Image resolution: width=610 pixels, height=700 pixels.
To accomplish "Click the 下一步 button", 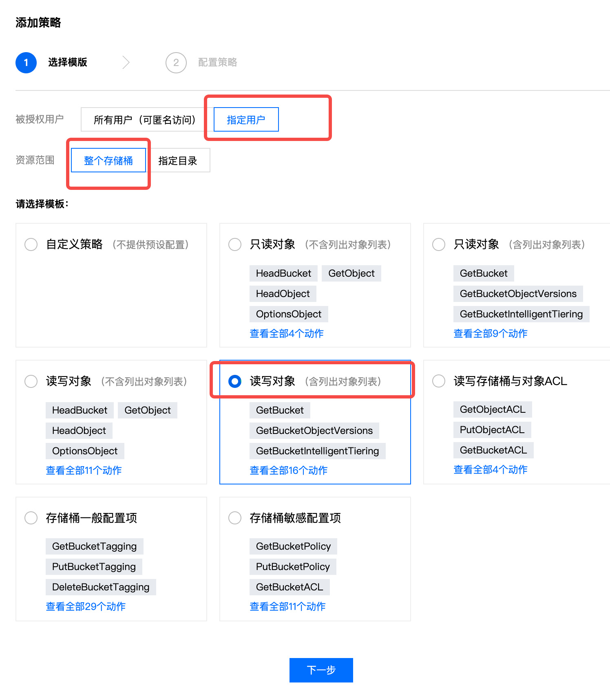I will [x=321, y=670].
